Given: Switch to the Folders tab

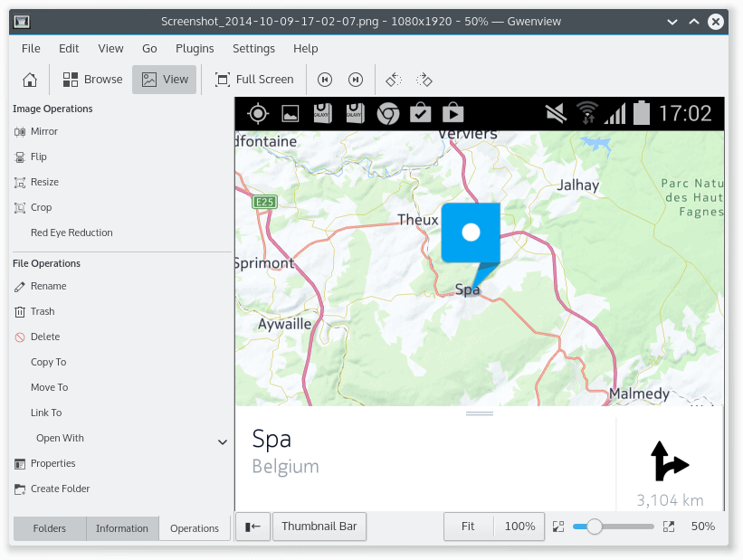Looking at the screenshot, I should [50, 528].
